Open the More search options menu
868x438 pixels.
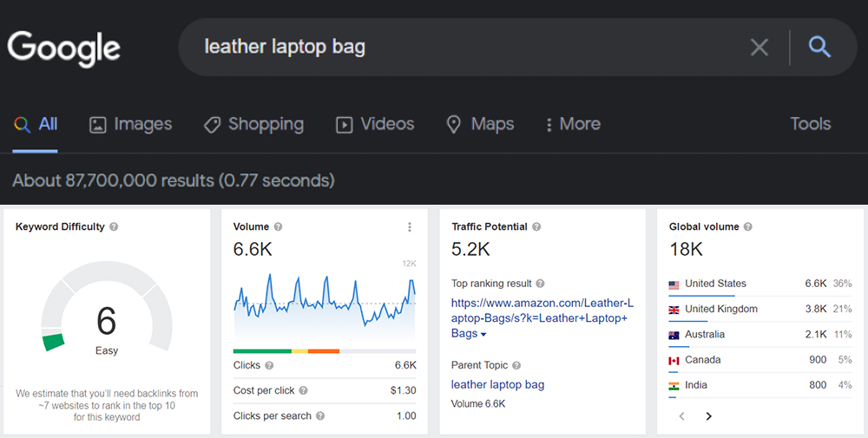573,124
